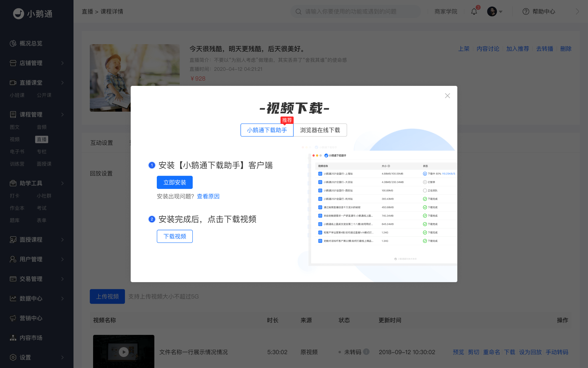Click the 用户管理 person icon
Screen dimensions: 588x368
point(13,259)
